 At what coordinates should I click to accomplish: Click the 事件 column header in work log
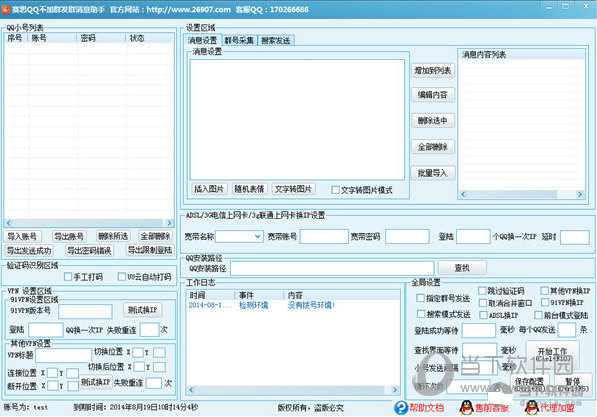259,295
